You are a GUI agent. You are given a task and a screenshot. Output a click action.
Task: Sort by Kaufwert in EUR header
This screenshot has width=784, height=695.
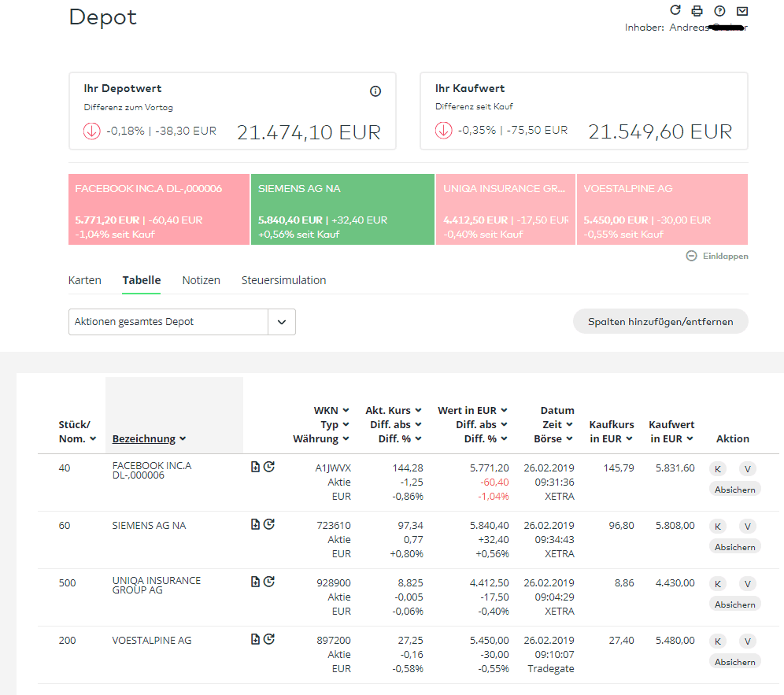tap(671, 431)
